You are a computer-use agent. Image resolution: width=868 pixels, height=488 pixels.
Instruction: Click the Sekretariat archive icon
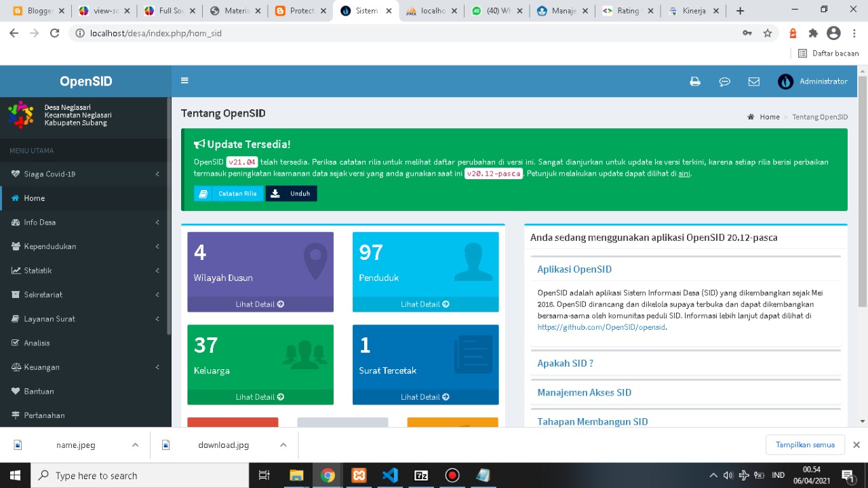point(16,295)
